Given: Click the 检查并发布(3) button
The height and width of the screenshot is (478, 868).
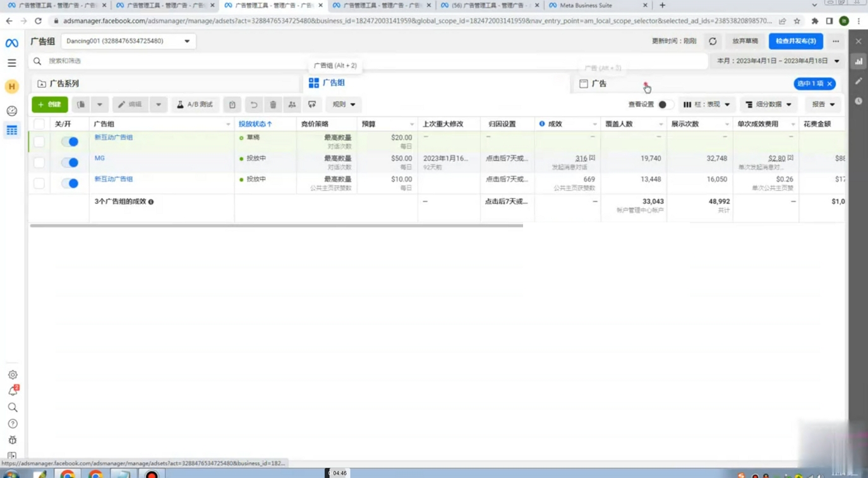Looking at the screenshot, I should [x=795, y=41].
